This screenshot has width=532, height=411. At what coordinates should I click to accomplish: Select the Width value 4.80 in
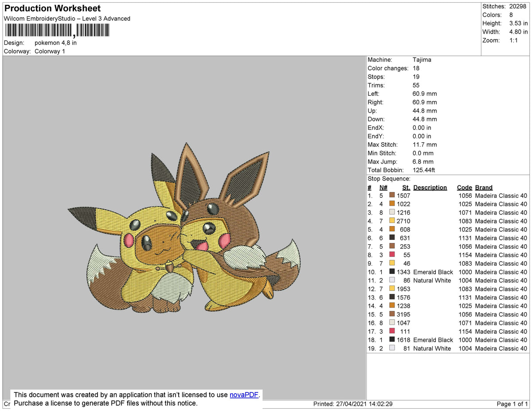[x=519, y=31]
